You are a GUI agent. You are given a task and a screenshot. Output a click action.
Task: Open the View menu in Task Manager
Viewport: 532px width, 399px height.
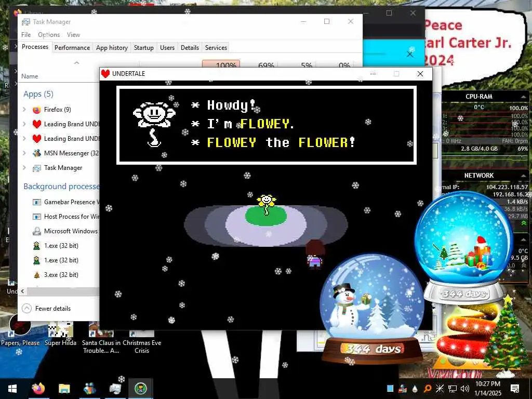[73, 35]
